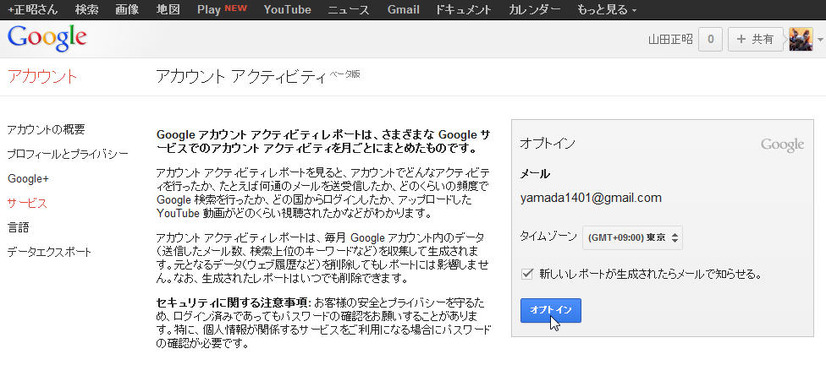Open the タイムゾーン (GMT+09:00) 東京 dropdown
This screenshot has width=826, height=376.
(x=632, y=238)
